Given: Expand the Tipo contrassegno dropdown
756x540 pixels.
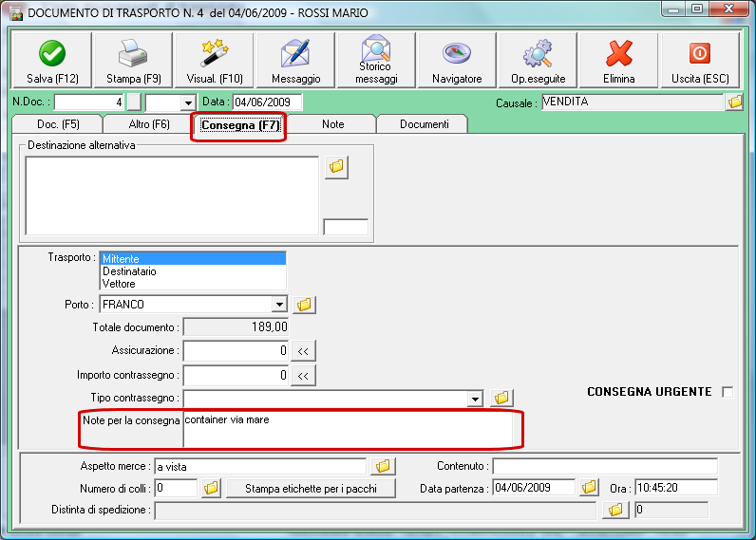Looking at the screenshot, I should tap(475, 399).
